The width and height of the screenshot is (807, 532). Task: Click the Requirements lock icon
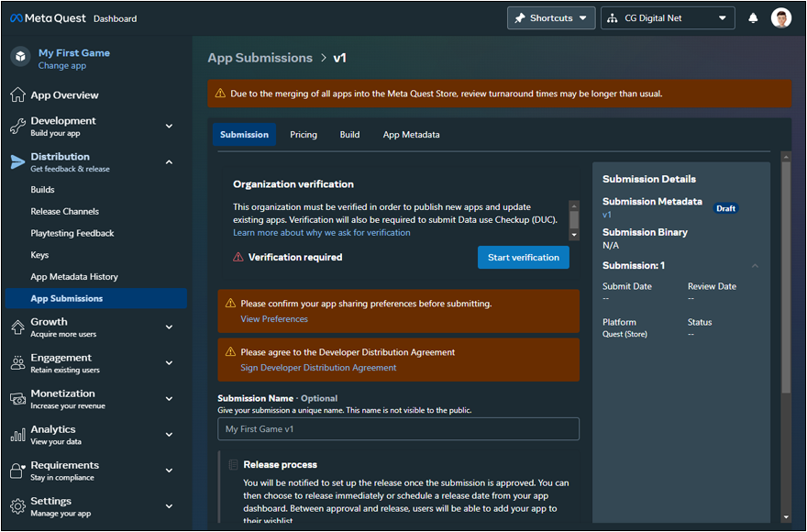pos(17,471)
